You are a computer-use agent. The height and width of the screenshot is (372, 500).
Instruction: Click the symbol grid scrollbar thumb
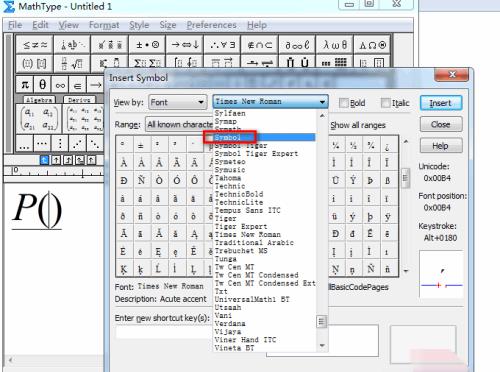405,178
